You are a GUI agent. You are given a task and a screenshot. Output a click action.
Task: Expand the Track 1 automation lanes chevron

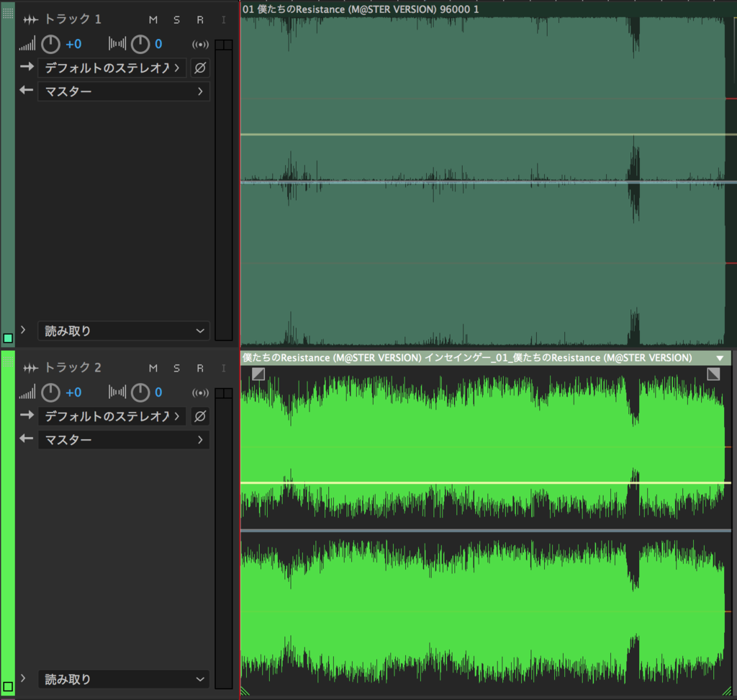(x=23, y=330)
